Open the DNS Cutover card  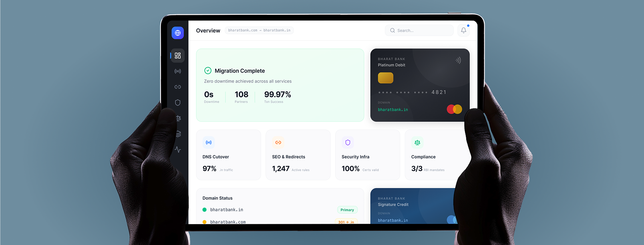pos(228,155)
